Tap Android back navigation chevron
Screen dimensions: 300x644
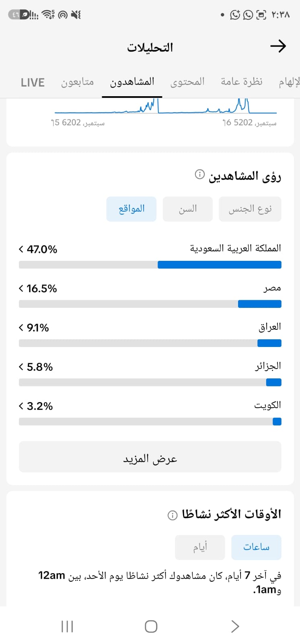(x=235, y=626)
